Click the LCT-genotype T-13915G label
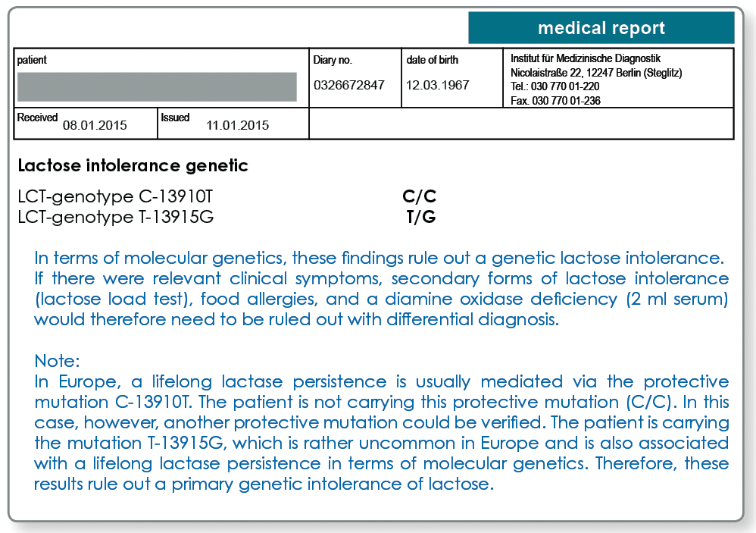 [x=116, y=217]
